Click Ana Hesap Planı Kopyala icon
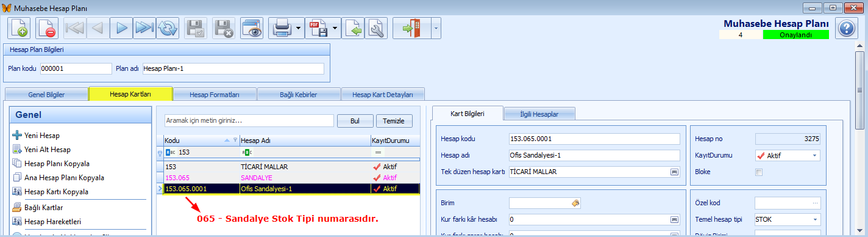The width and height of the screenshot is (868, 237). pyautogui.click(x=17, y=178)
